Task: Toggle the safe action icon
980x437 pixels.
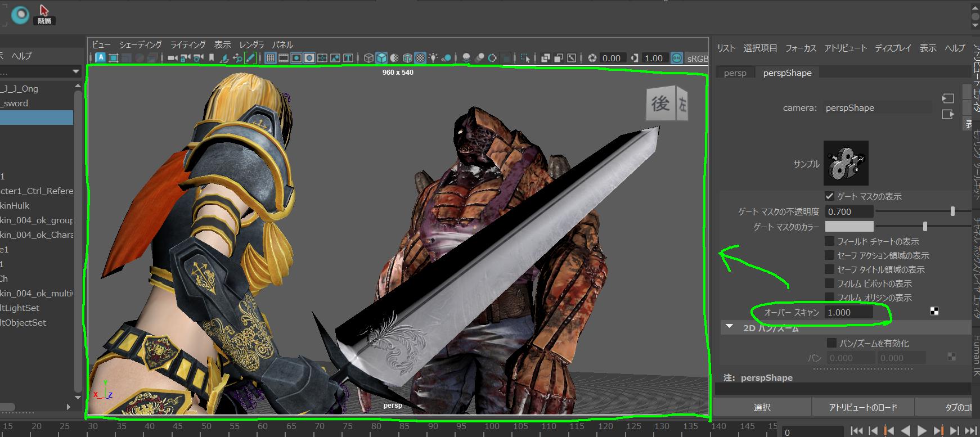Action: [x=335, y=58]
